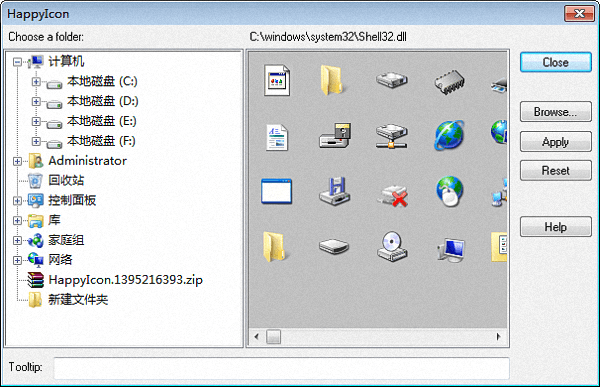Pick the CD-ROM drive icon
600x387 pixels.
tap(392, 246)
